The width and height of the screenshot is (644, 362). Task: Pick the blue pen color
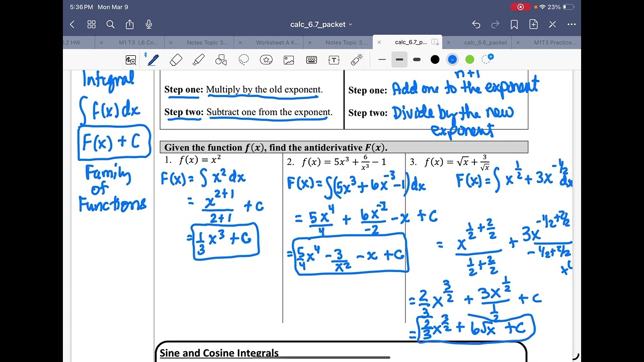pyautogui.click(x=452, y=59)
